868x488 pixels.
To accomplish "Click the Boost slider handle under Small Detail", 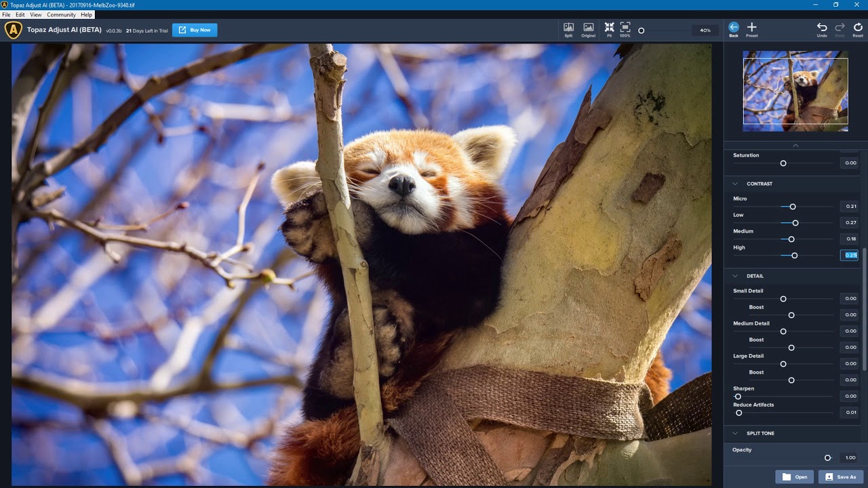I will coord(791,315).
